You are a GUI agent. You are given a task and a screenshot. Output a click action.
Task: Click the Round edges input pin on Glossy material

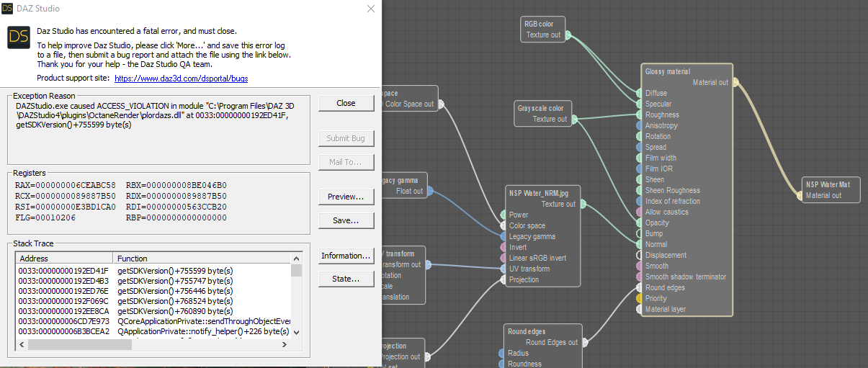pyautogui.click(x=639, y=287)
